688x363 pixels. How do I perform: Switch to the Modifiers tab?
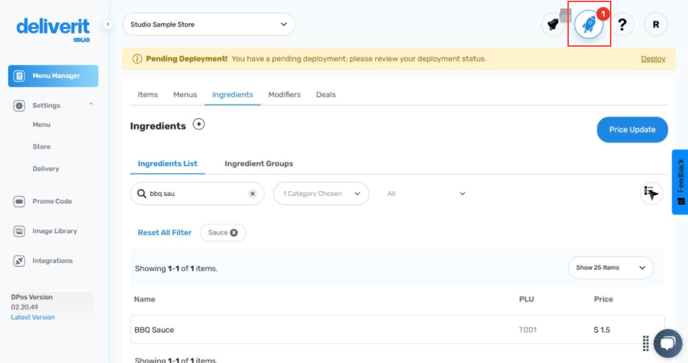pos(284,94)
